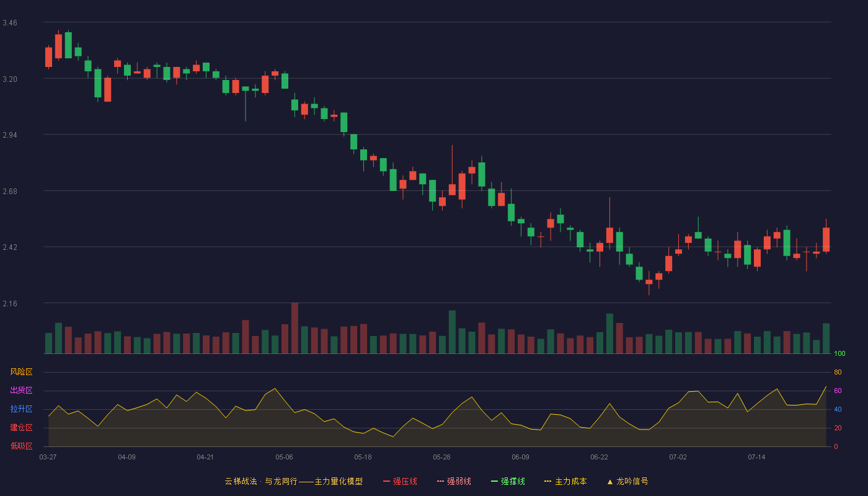Toggle the 强弱线 legend entry

(454, 481)
